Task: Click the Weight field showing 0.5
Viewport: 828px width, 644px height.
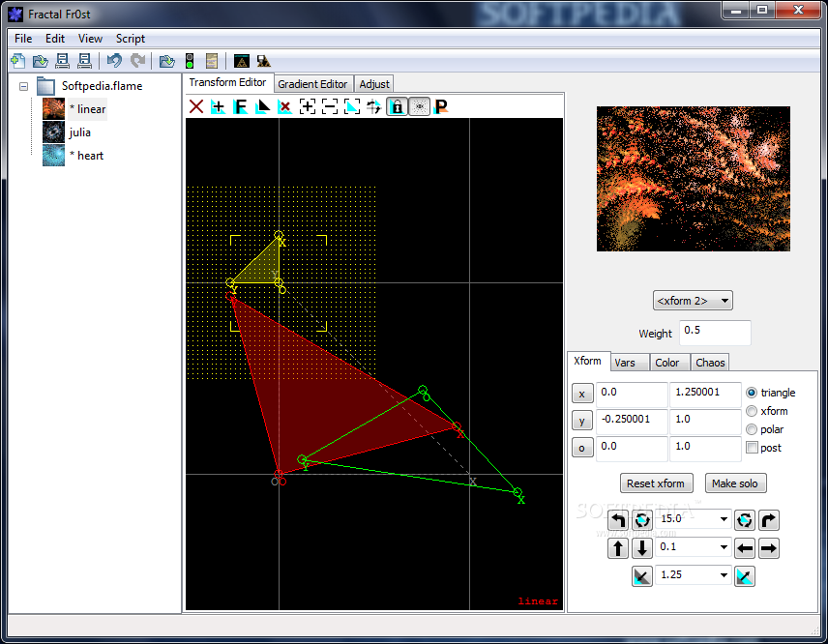Action: pos(715,333)
